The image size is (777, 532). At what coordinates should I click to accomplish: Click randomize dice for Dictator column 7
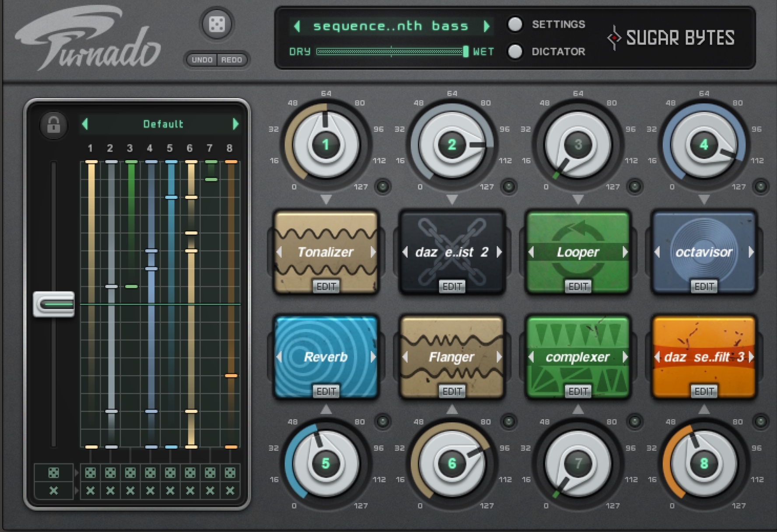tap(210, 473)
